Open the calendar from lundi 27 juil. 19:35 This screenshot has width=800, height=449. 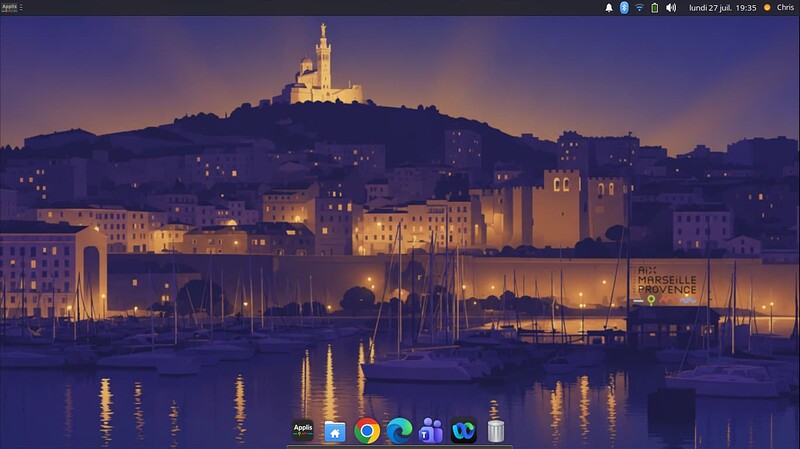(722, 8)
